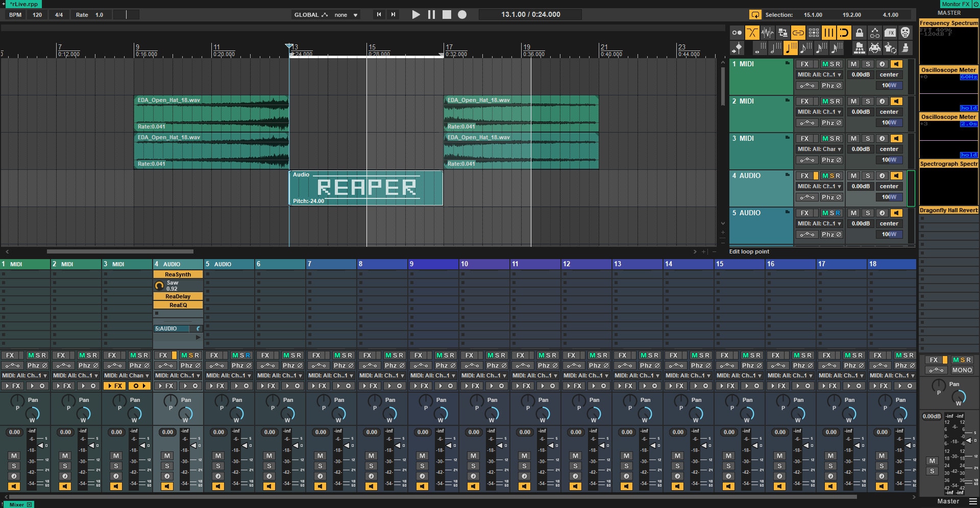The width and height of the screenshot is (980, 508).
Task: Jump to project end
Action: point(393,15)
